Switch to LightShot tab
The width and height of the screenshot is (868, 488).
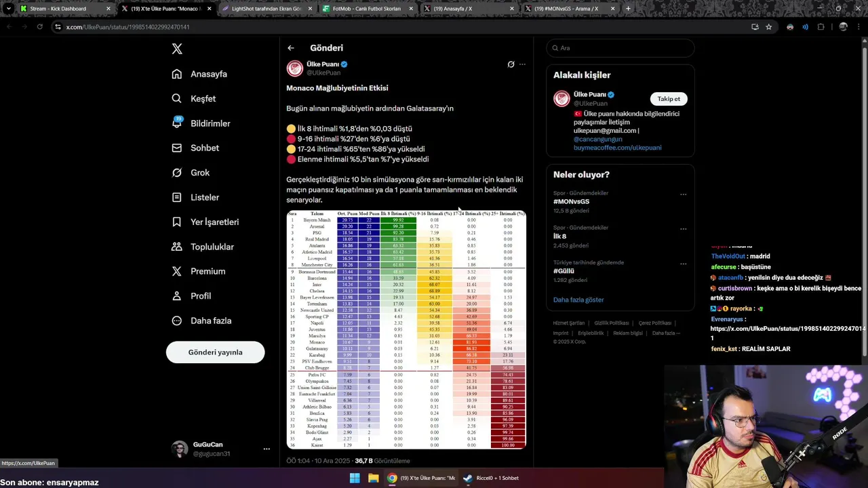267,9
